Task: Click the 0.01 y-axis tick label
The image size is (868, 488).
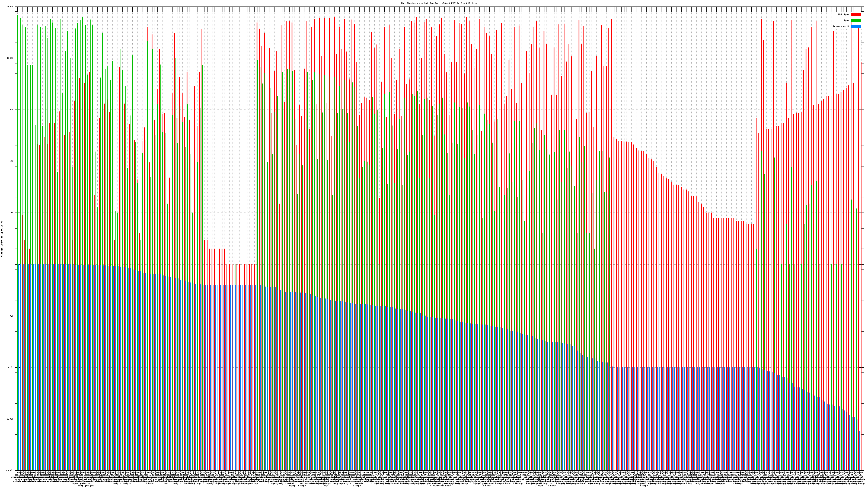Action: click(11, 367)
